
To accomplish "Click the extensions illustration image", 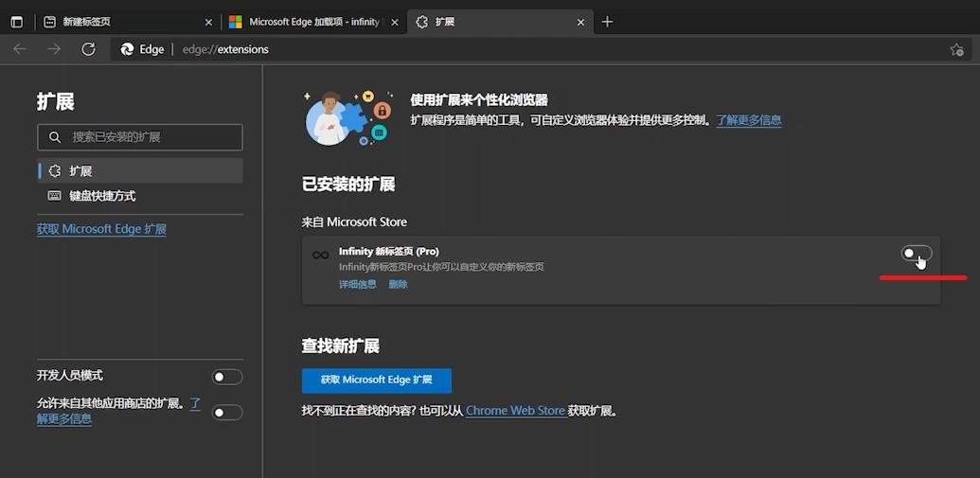I will point(349,118).
